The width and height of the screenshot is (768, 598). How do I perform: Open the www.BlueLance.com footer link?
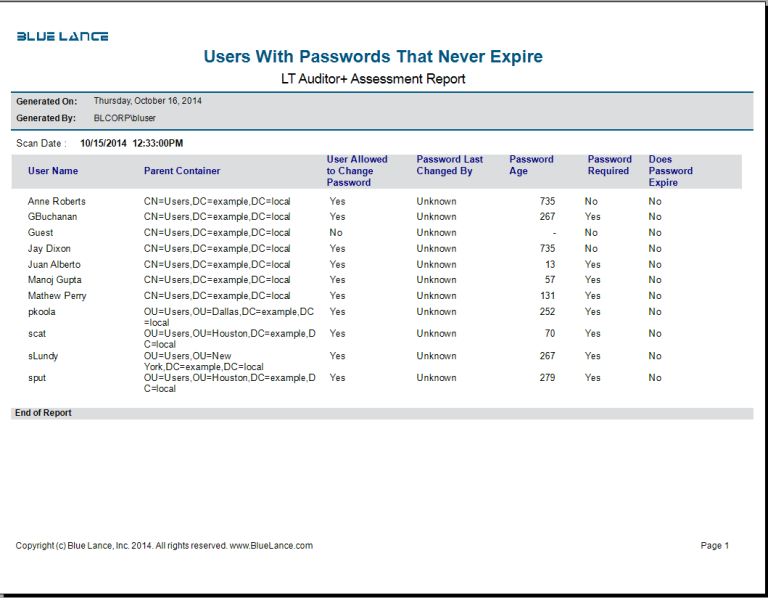click(271, 546)
